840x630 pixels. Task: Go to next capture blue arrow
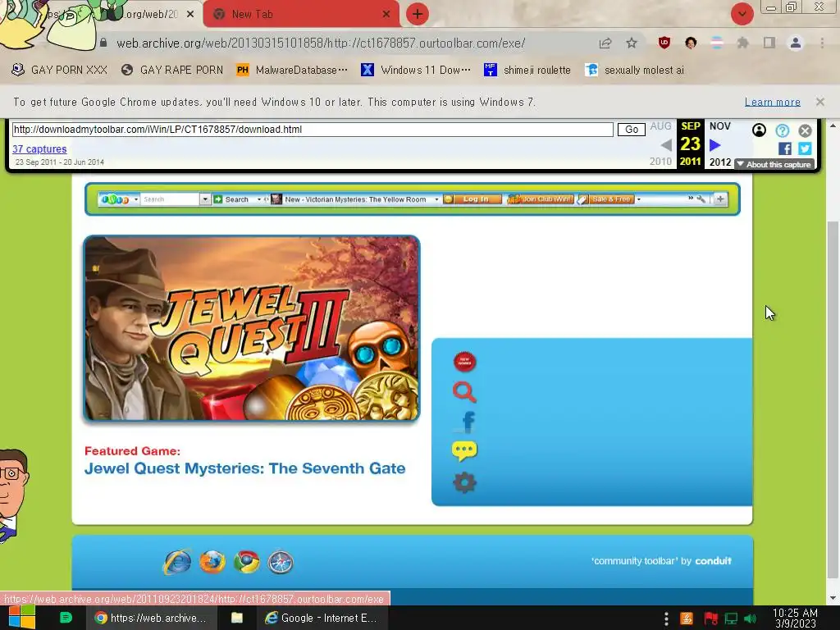point(714,145)
